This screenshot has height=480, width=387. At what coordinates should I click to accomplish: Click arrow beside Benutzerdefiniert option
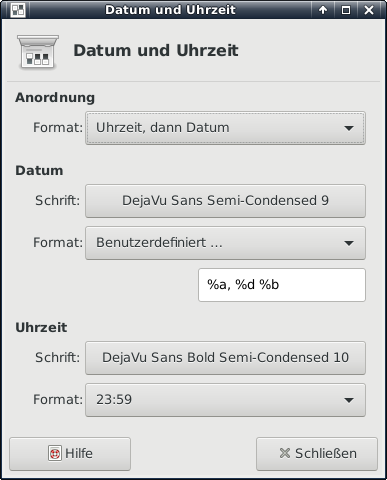click(349, 243)
